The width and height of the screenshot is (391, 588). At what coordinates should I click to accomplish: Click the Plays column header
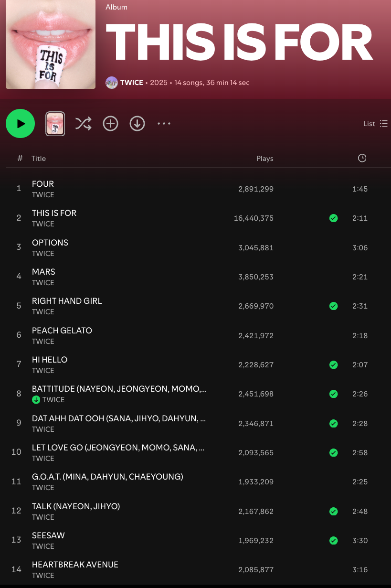[x=264, y=159]
